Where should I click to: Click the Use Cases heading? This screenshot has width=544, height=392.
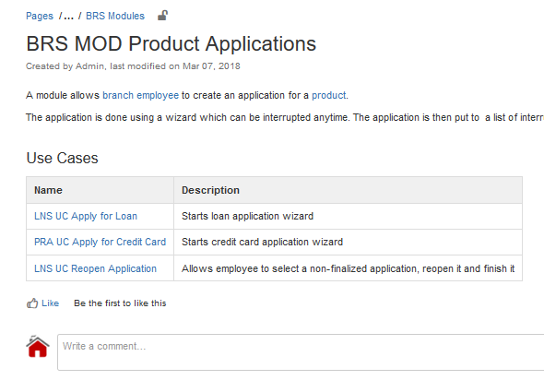62,159
